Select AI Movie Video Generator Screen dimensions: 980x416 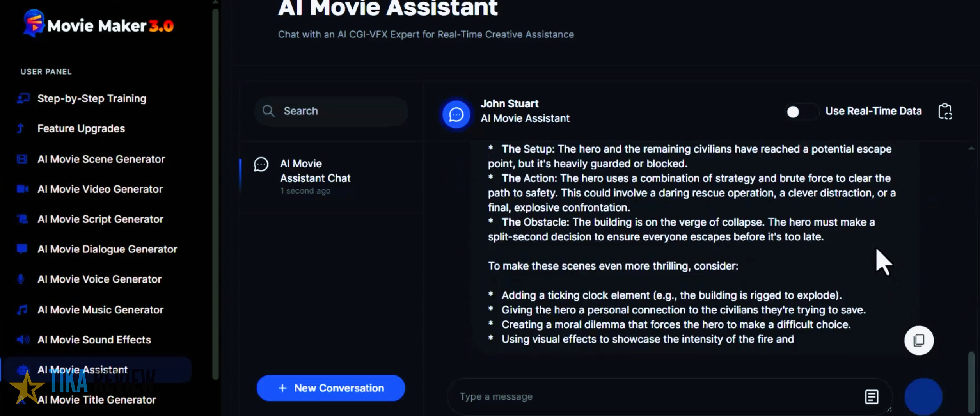(x=100, y=189)
